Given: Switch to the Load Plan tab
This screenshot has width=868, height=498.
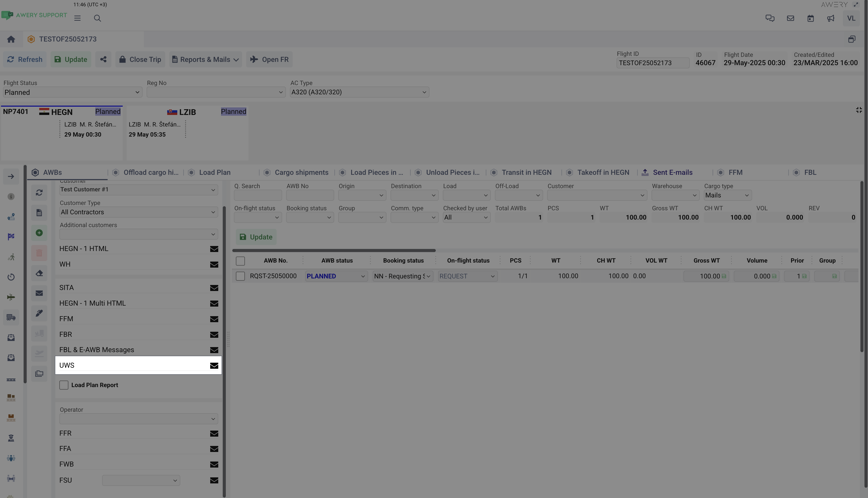Looking at the screenshot, I should coord(215,173).
